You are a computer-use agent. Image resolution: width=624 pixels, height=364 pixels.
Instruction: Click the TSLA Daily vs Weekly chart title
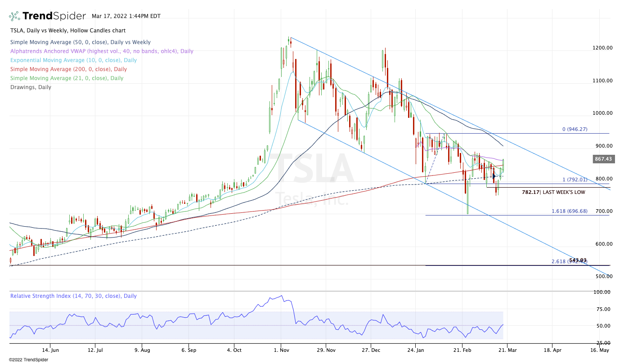68,31
